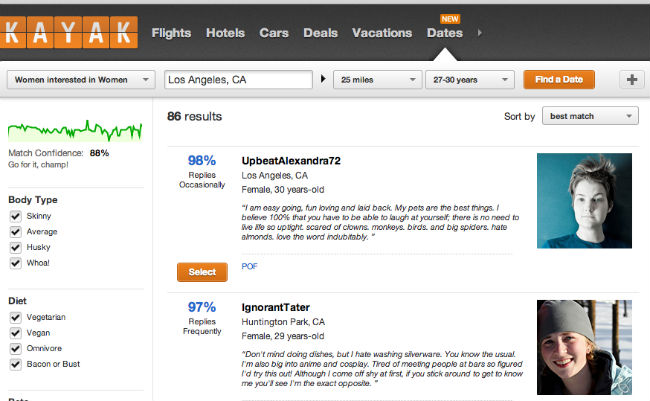650x401 pixels.
Task: Click the Diet heading
Action: coord(17,301)
